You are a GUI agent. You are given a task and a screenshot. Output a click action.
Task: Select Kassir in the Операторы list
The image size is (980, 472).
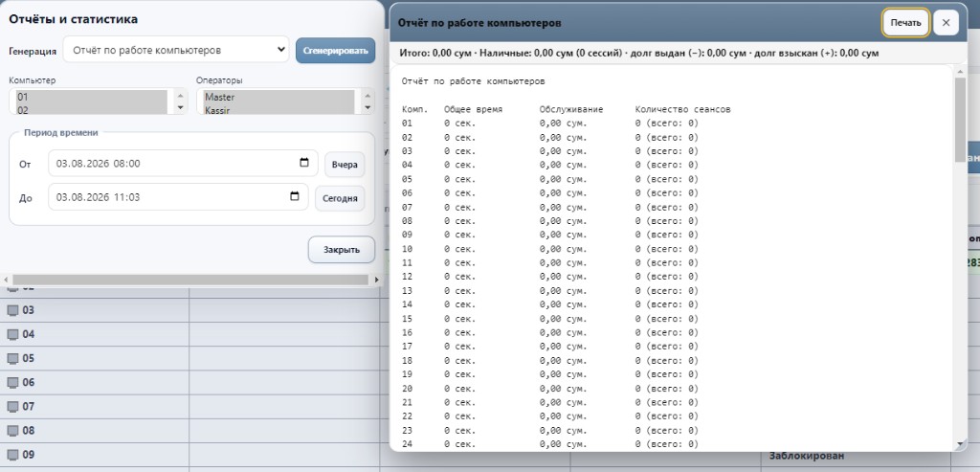(279, 109)
